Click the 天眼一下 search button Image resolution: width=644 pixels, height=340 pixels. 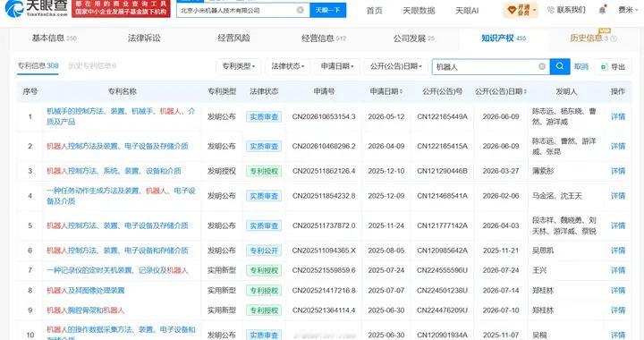pyautogui.click(x=327, y=10)
